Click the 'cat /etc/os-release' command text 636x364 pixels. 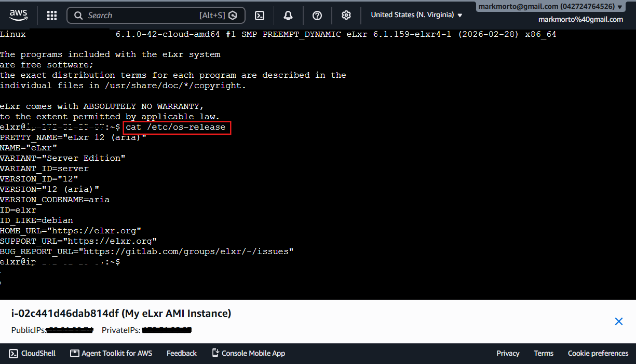(x=176, y=127)
